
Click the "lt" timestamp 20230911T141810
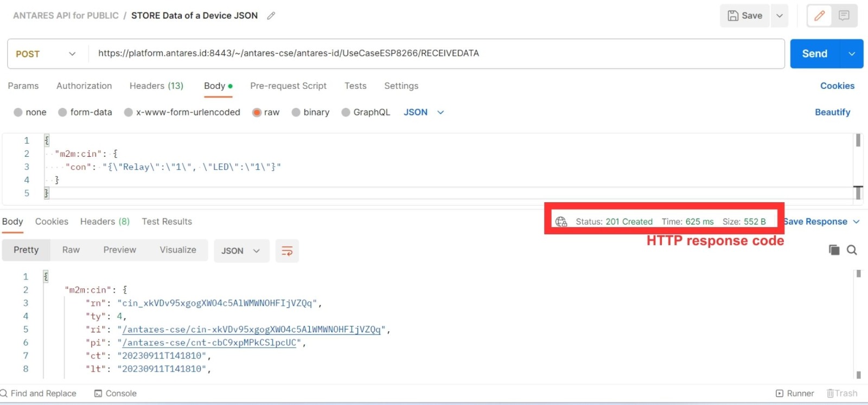pyautogui.click(x=162, y=369)
